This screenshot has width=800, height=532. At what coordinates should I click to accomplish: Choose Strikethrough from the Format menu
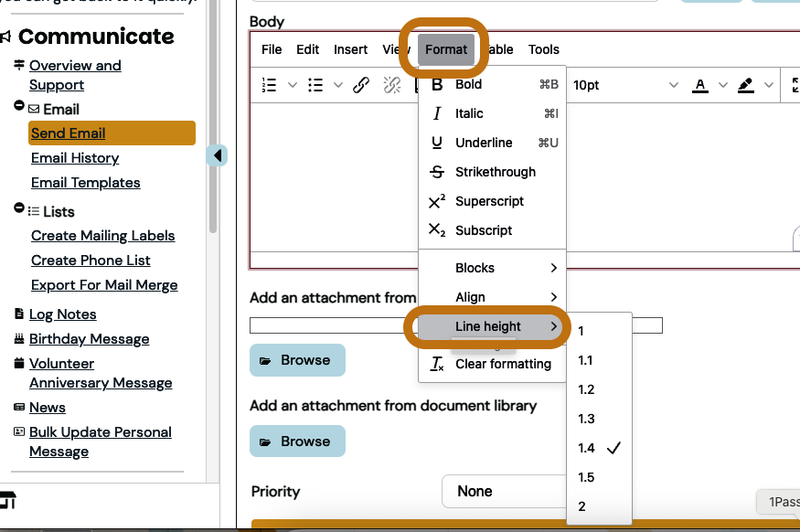495,172
